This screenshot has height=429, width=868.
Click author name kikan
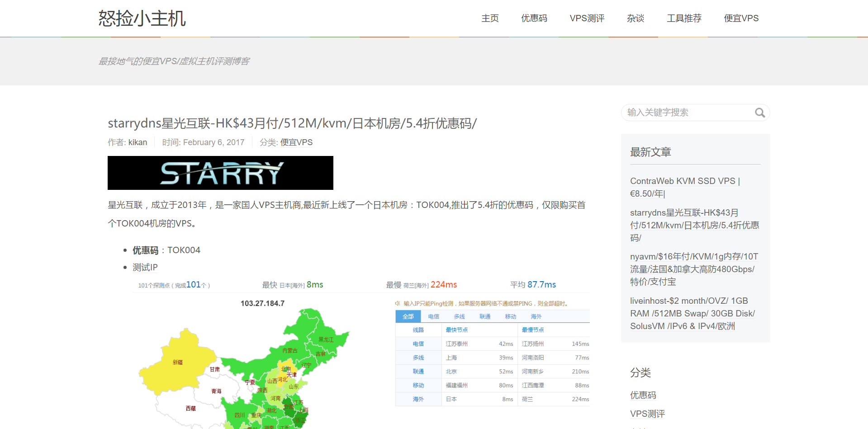pos(138,142)
